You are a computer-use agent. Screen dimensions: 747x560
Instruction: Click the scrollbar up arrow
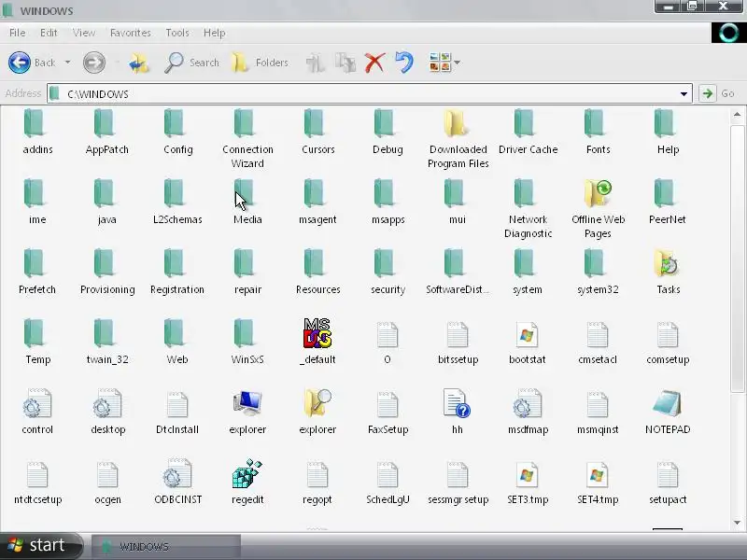pyautogui.click(x=737, y=115)
